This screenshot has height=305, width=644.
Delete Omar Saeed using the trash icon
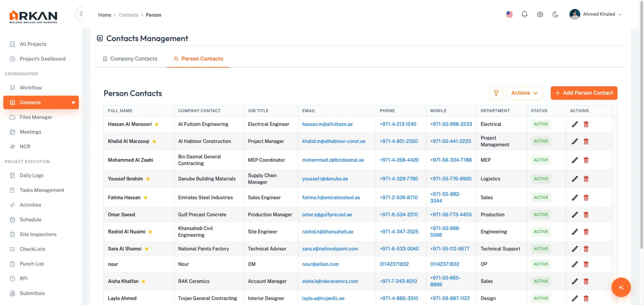pyautogui.click(x=586, y=214)
